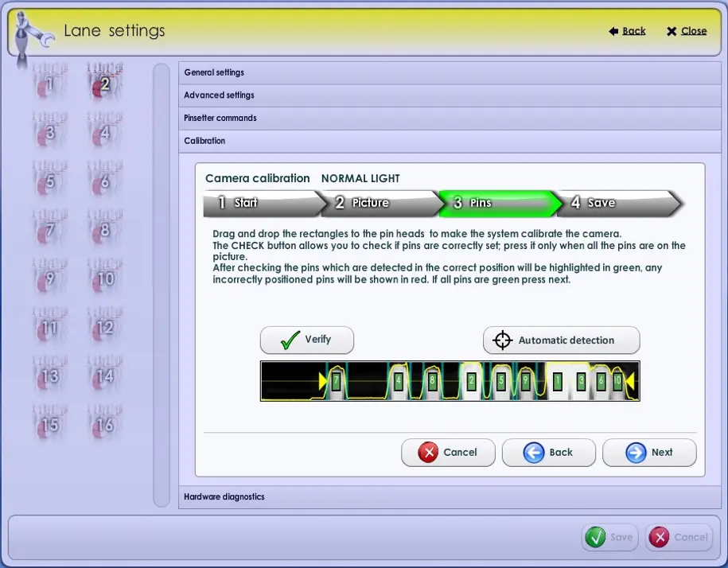
Task: Expand the Hardware diagnostics section
Action: pyautogui.click(x=450, y=496)
